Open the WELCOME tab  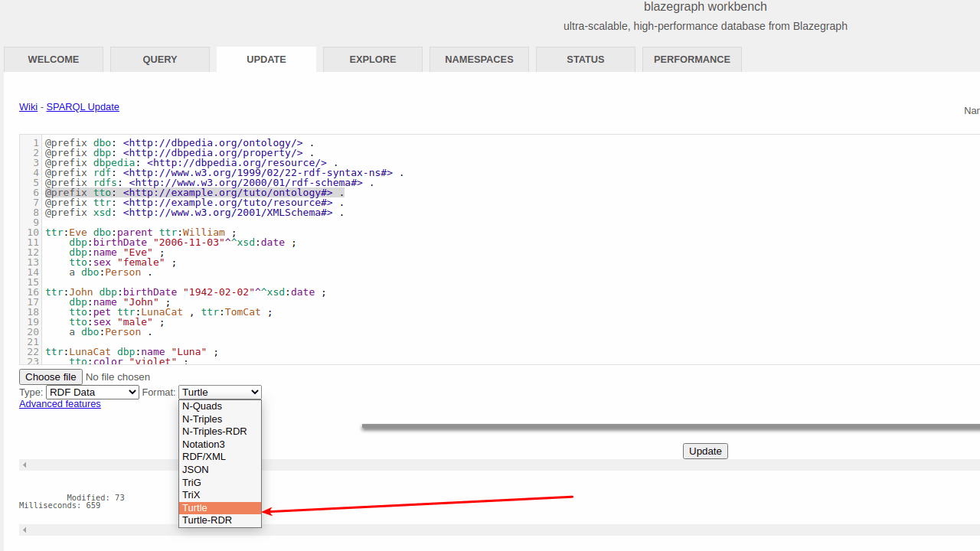54,59
